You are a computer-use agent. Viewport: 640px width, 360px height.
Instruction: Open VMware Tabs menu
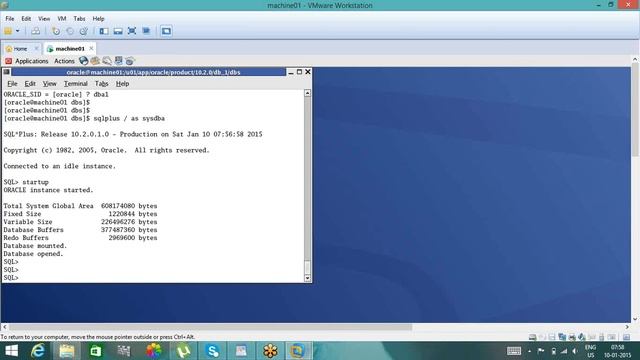(79, 19)
